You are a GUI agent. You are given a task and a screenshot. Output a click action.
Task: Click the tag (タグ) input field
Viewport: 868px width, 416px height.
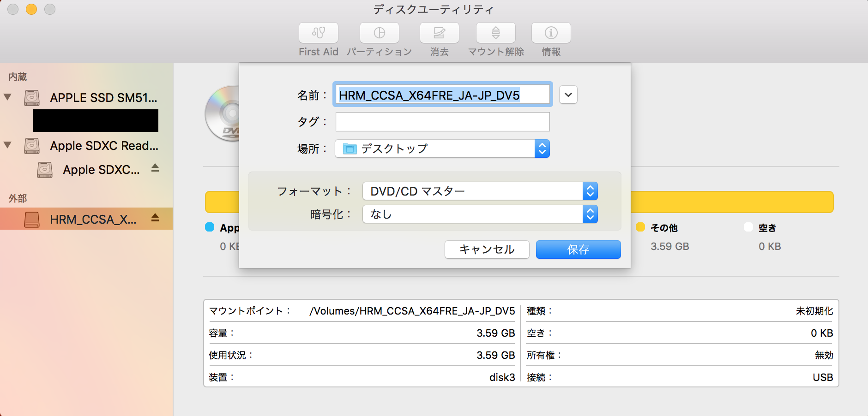[x=442, y=122]
